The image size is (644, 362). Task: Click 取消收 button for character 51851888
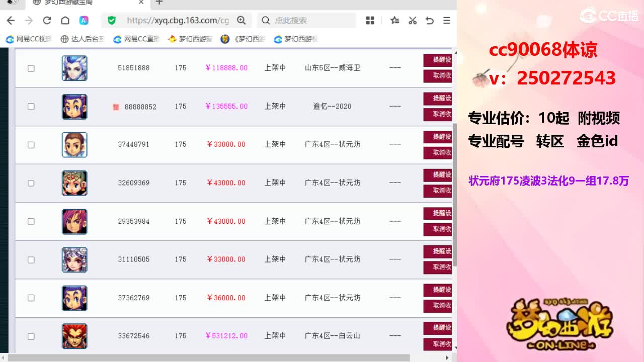[438, 76]
